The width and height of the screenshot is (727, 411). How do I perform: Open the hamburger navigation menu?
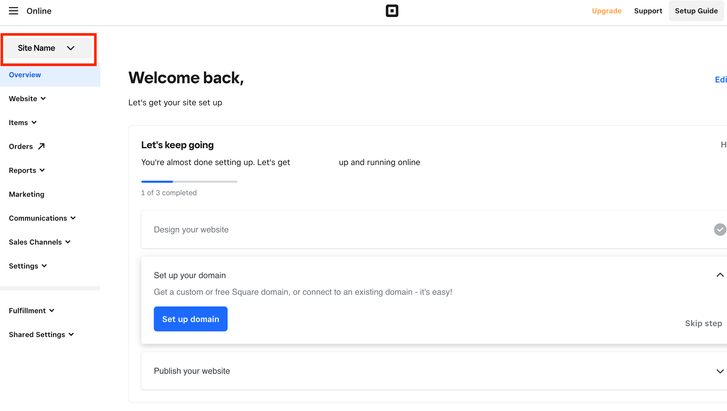click(14, 11)
